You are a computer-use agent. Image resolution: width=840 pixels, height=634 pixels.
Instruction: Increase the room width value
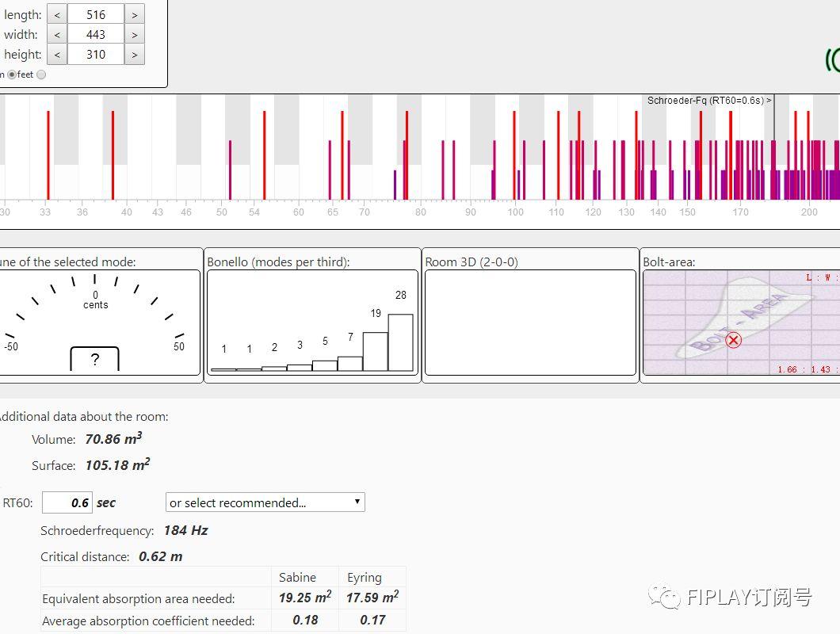[x=135, y=34]
